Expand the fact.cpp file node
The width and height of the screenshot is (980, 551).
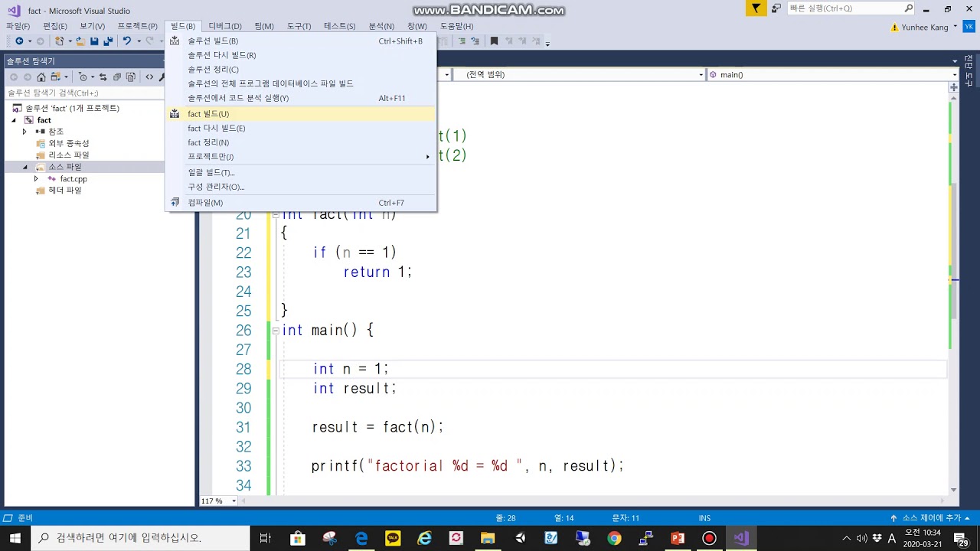pyautogui.click(x=36, y=178)
